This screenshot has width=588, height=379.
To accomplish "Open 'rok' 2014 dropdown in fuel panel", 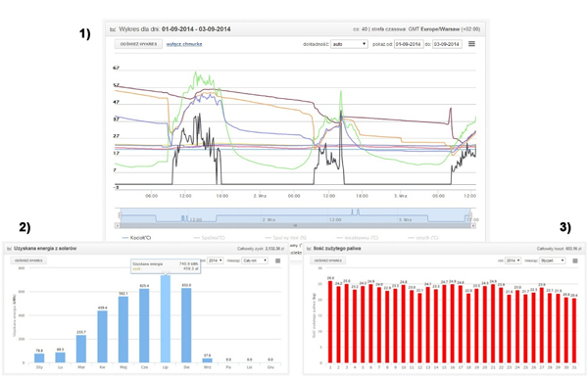I will (x=513, y=261).
